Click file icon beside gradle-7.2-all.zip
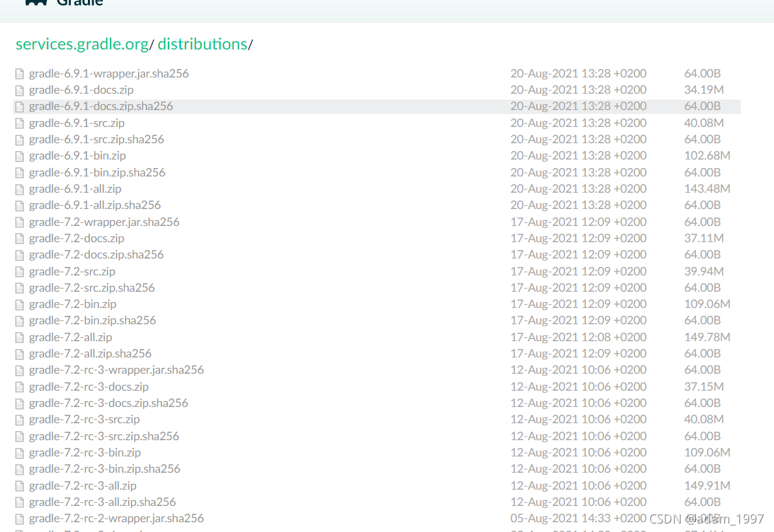774x532 pixels. 20,337
